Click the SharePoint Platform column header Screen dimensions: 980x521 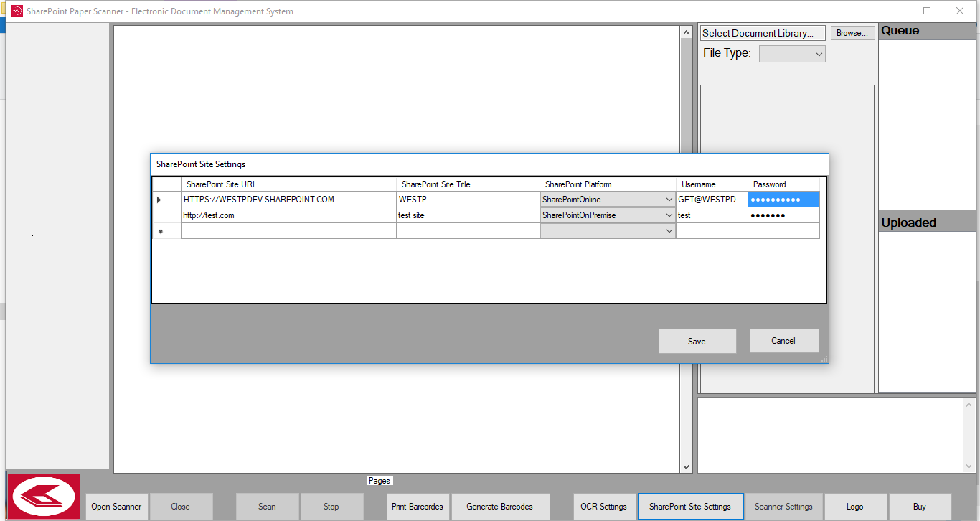tap(608, 184)
